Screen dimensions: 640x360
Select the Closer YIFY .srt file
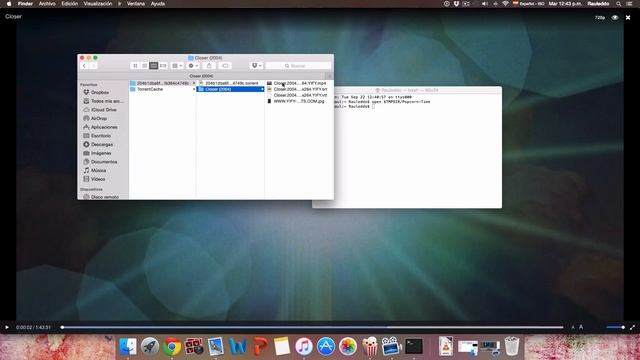[x=299, y=89]
